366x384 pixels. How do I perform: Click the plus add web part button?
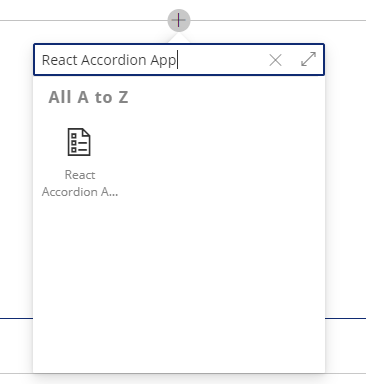tap(179, 20)
